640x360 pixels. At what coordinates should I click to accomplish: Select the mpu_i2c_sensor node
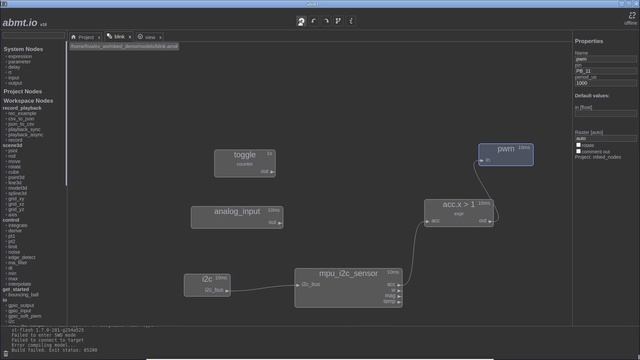349,288
